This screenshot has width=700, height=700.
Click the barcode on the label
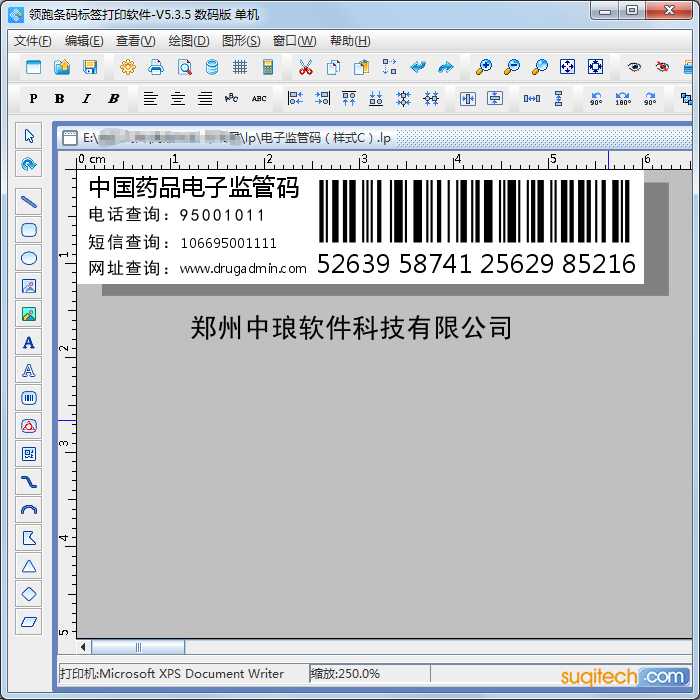[x=474, y=211]
